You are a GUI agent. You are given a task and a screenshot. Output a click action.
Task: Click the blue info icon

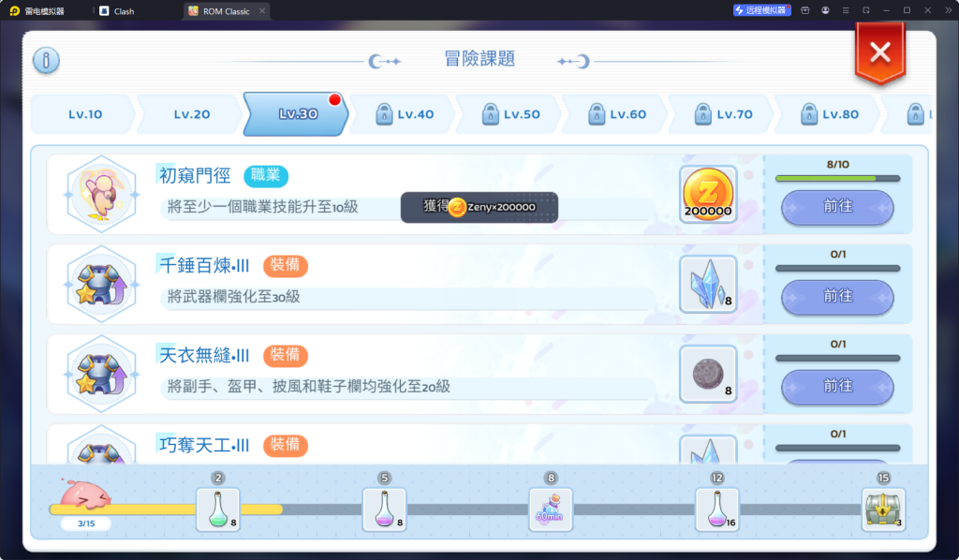pyautogui.click(x=47, y=61)
